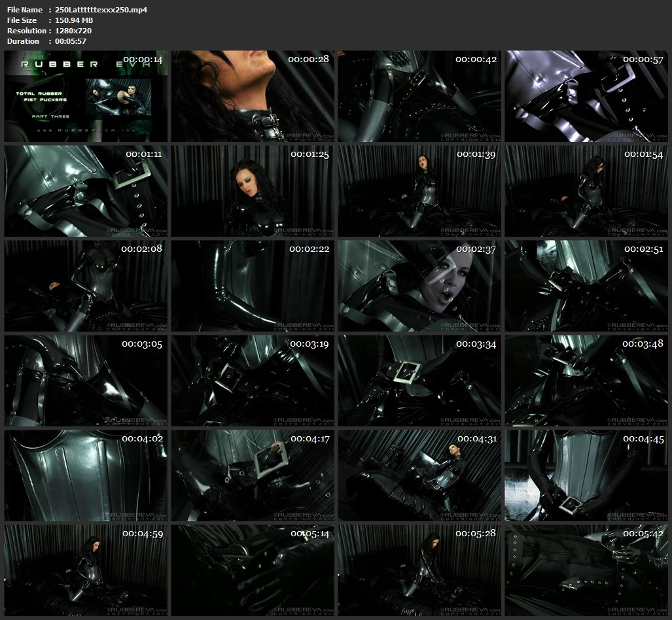
Task: Click the file name ending in 250.mp4
Action: point(101,10)
